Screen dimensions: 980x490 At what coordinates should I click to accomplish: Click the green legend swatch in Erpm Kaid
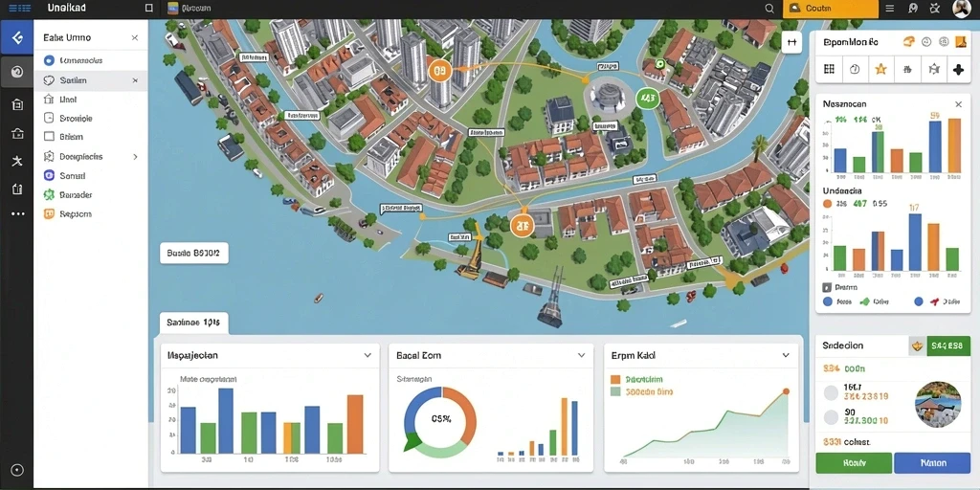(x=615, y=391)
